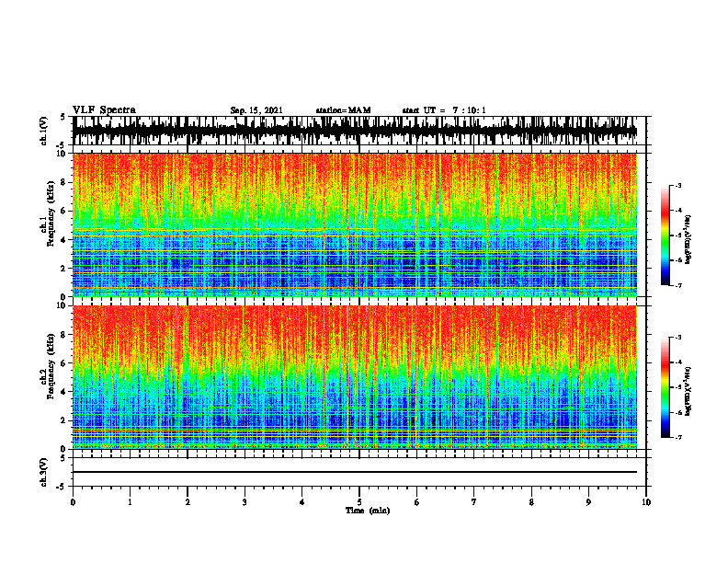Click the "5" tick label of ch.1(V) panel

(63, 117)
